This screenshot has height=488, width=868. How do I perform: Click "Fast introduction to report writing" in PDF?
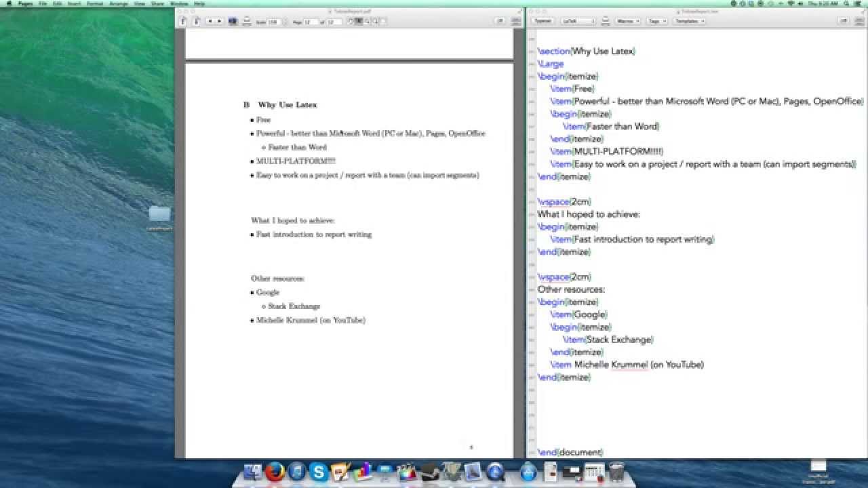point(314,235)
